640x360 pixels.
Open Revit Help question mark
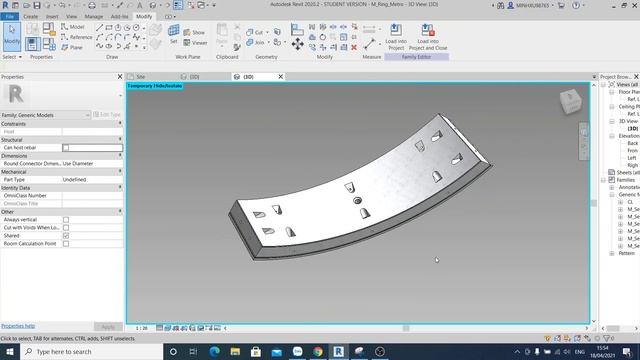pyautogui.click(x=576, y=5)
